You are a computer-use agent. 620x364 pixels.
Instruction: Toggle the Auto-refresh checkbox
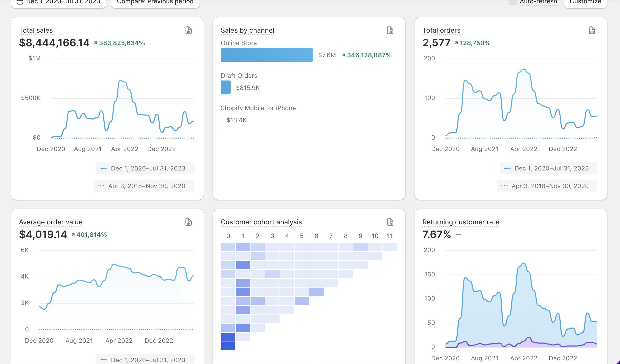(513, 2)
